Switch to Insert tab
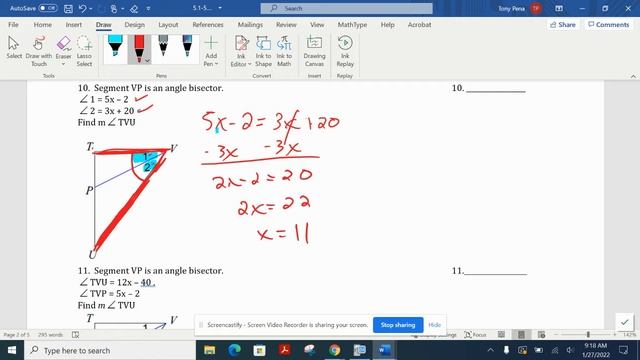Viewport: 640px width, 360px height. 73,24
